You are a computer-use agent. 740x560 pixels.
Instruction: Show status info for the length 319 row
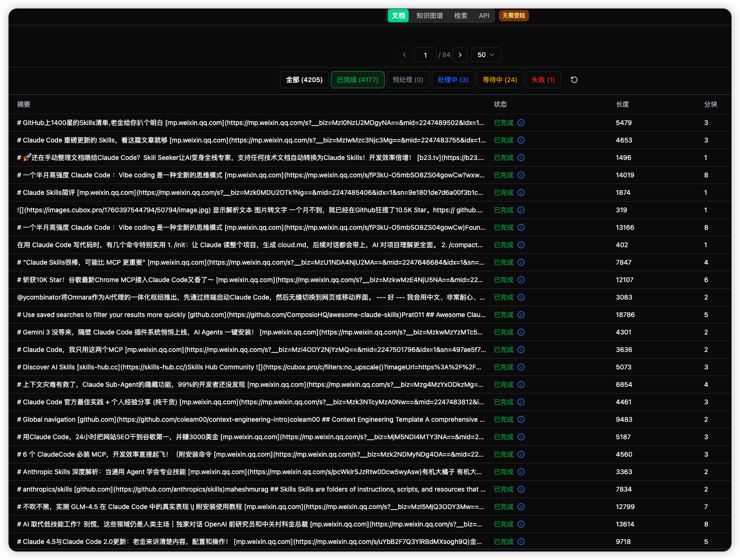(x=521, y=210)
